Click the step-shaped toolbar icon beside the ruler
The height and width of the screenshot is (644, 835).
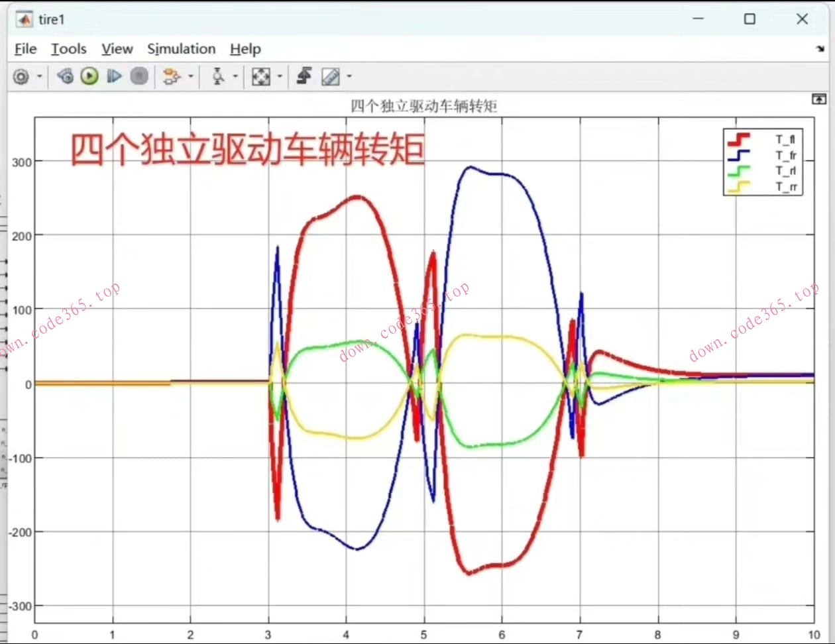tap(304, 77)
